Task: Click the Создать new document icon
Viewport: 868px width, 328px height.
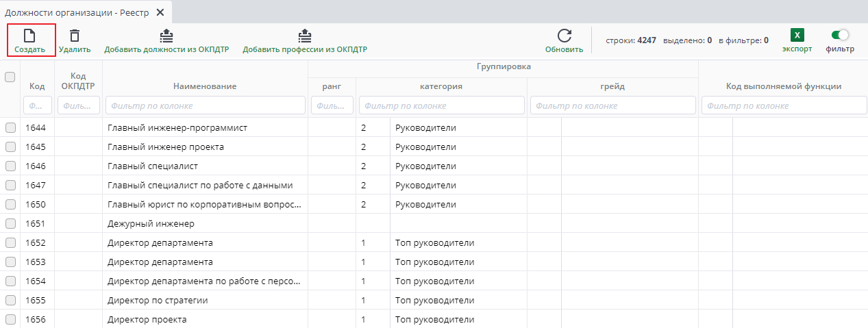Action: pos(29,36)
